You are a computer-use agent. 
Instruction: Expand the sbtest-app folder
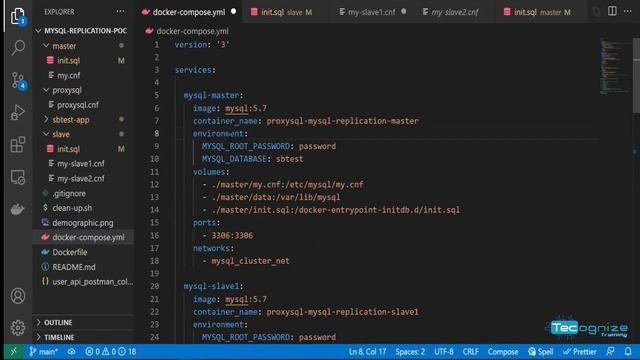[84, 120]
